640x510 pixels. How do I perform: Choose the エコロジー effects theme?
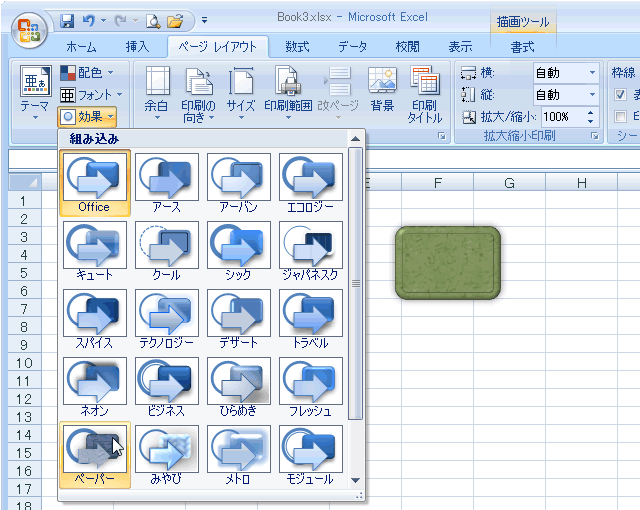click(x=311, y=183)
